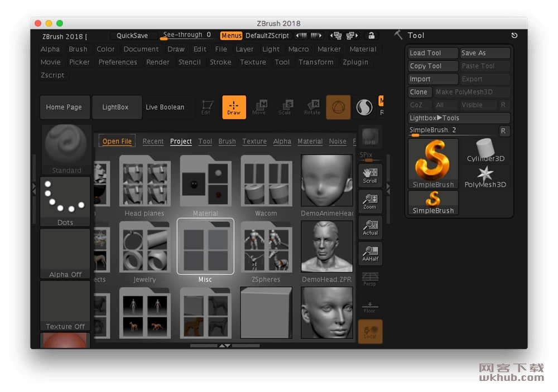
Task: Click the Copy Tool button
Action: (433, 66)
